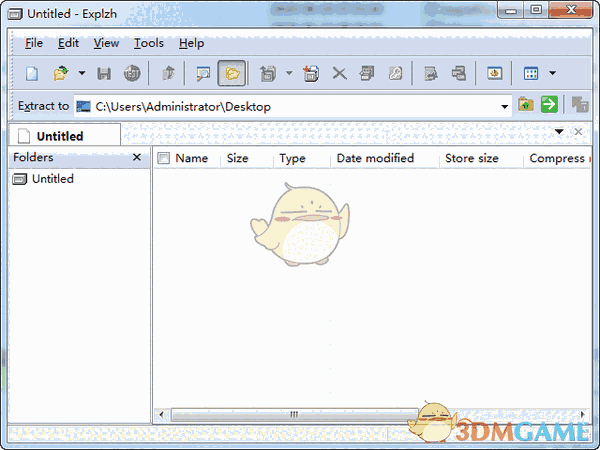Click the wrench repair toolbar icon

tap(395, 73)
